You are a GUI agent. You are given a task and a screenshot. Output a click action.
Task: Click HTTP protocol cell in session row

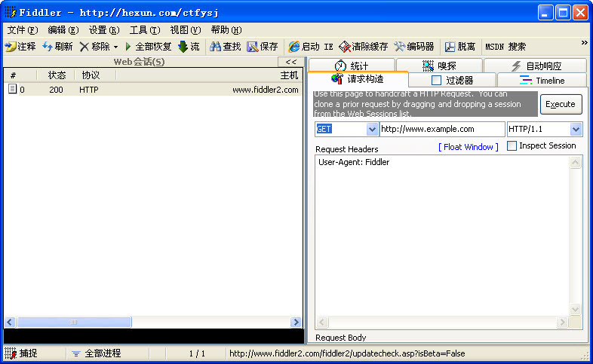(89, 90)
